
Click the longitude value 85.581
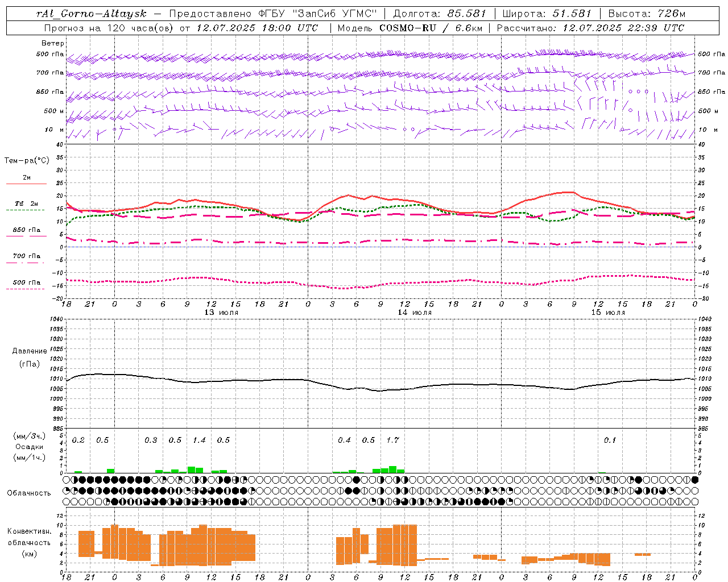467,14
